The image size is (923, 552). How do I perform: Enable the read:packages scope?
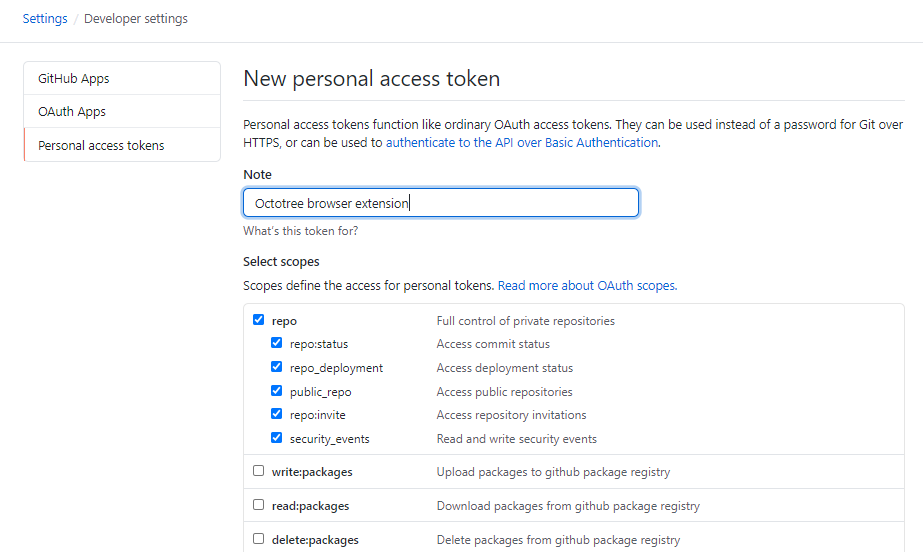pos(258,505)
